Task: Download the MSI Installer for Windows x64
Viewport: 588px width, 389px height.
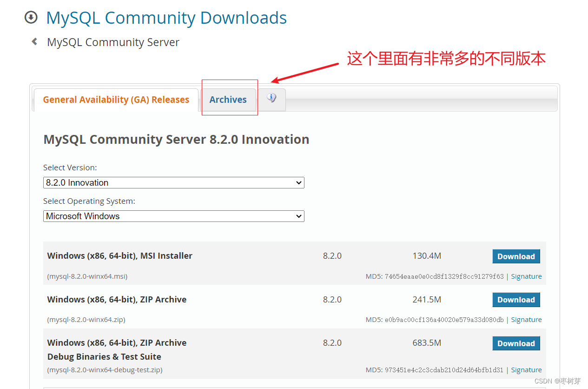Action: pyautogui.click(x=516, y=256)
